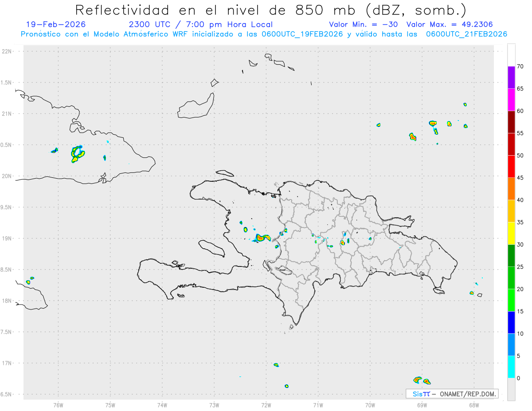Click the '76W' longitude label

pyautogui.click(x=58, y=405)
